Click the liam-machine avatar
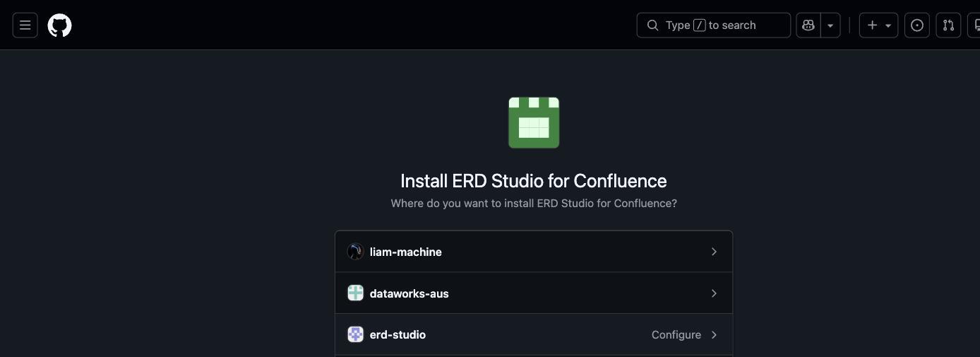 coord(356,252)
